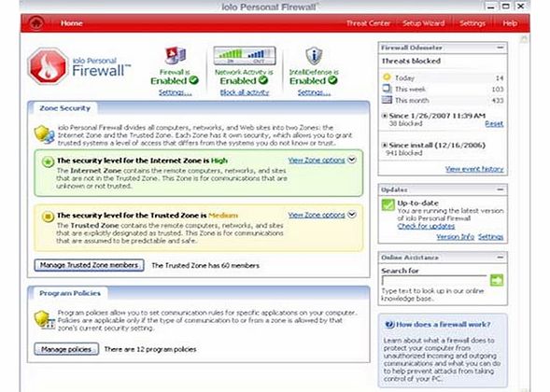Viewport: 550px width, 392px height.
Task: Reset the threats blocked counter
Action: (x=494, y=124)
